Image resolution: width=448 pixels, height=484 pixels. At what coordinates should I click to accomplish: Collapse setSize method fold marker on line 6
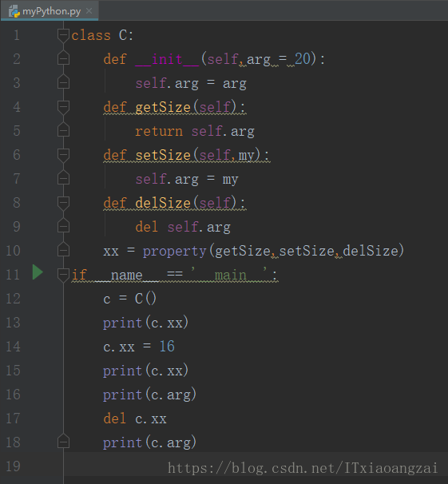pos(63,155)
